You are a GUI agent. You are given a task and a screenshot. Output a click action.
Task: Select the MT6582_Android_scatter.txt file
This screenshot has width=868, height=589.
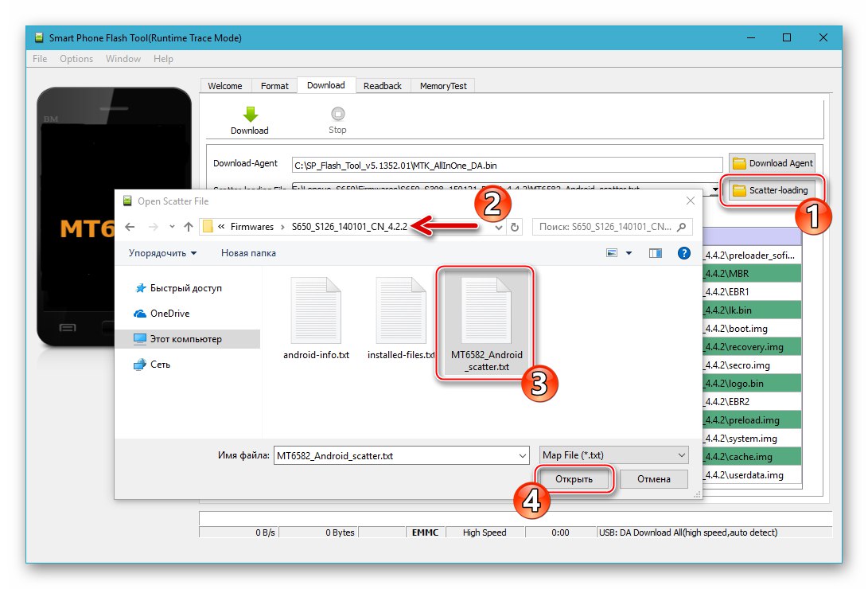coord(487,323)
